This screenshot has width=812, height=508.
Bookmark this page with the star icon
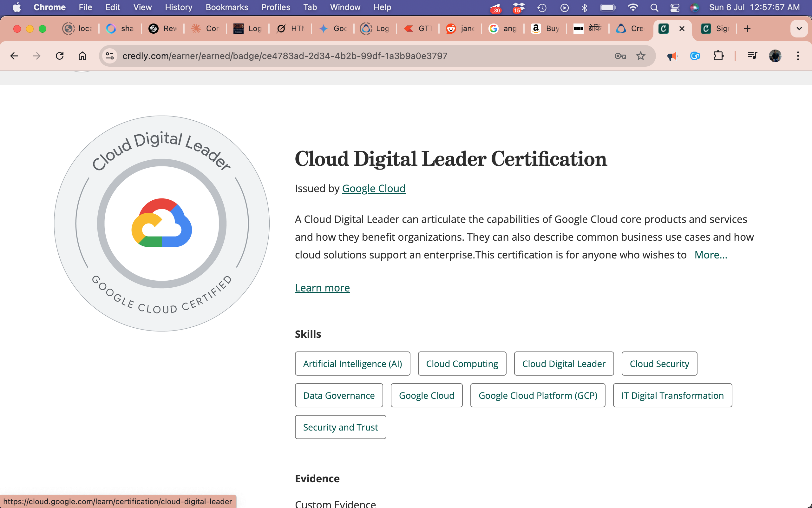(x=640, y=56)
